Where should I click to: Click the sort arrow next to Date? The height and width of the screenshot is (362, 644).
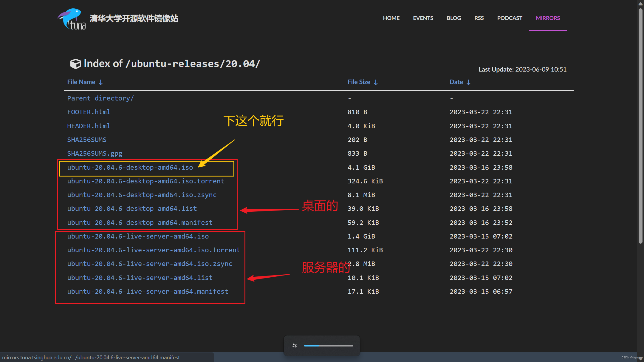468,82
